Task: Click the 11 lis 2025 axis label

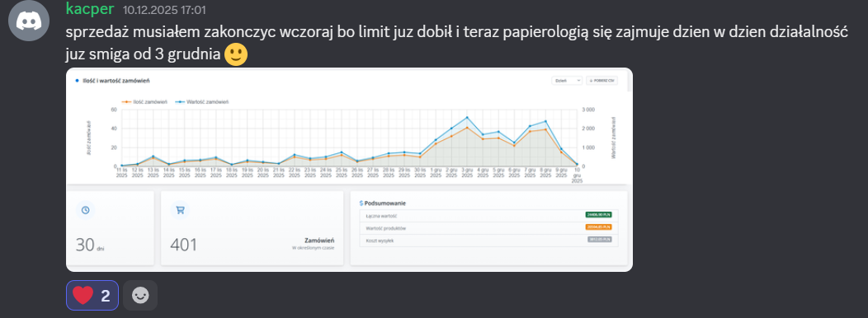Action: [122, 172]
